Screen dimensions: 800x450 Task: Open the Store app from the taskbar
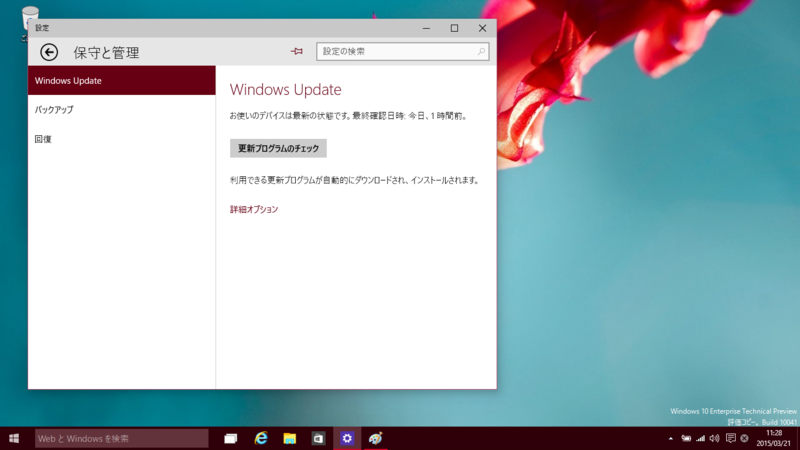click(318, 438)
